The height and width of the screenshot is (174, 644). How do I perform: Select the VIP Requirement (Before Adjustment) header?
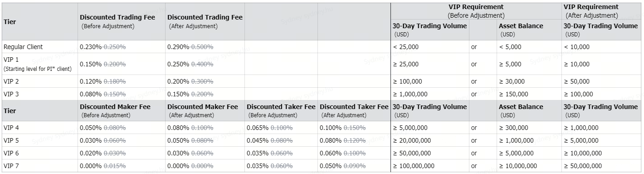[476, 11]
